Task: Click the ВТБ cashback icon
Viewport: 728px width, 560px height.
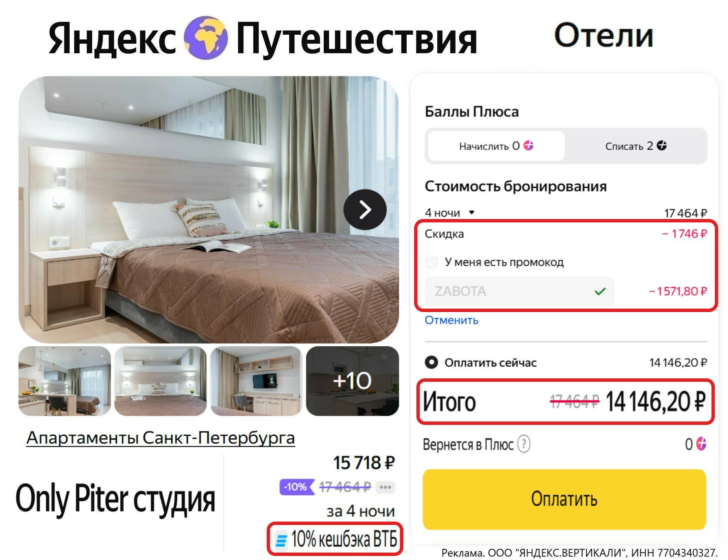Action: click(x=281, y=539)
